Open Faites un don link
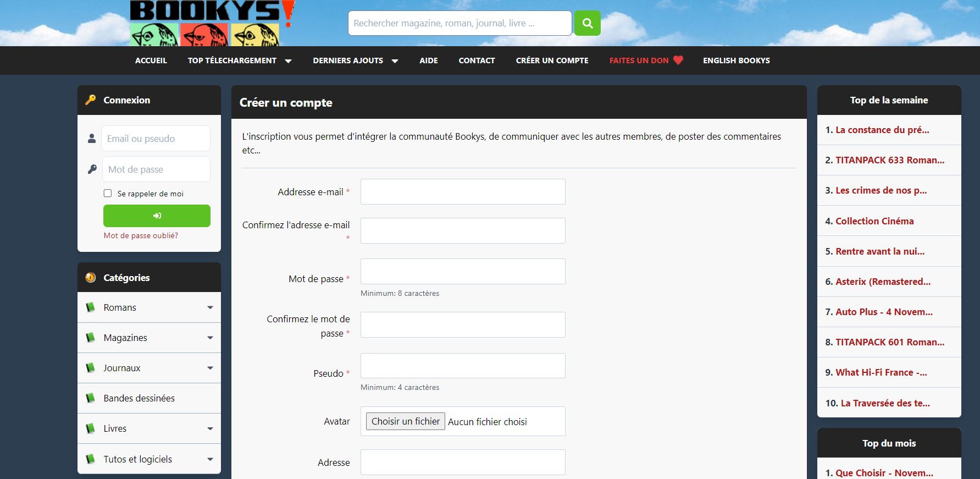This screenshot has width=980, height=479. [639, 60]
